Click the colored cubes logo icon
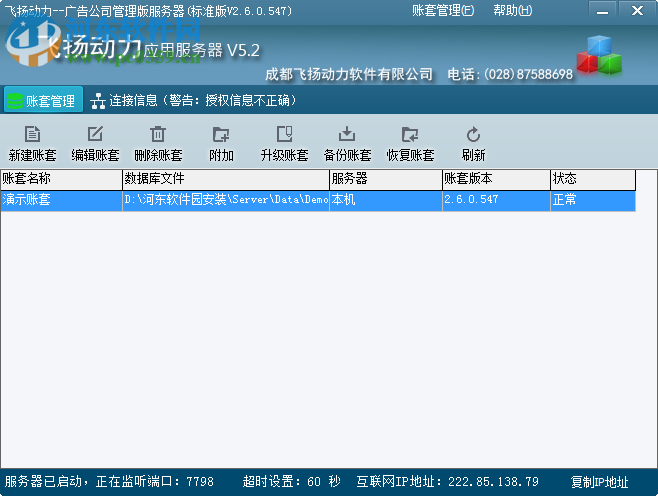658x496 pixels. (x=599, y=55)
